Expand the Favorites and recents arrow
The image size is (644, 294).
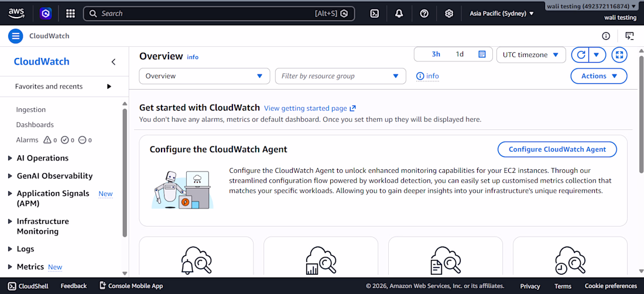point(109,87)
